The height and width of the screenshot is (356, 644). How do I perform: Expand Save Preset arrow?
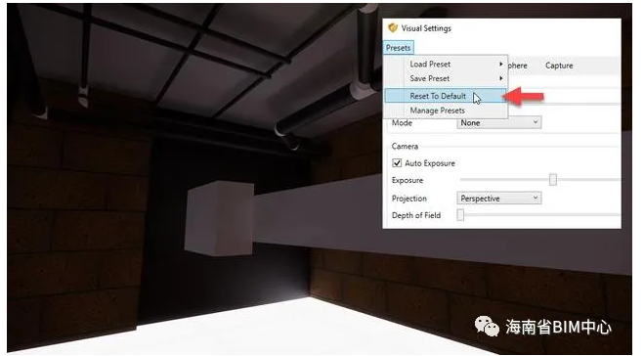pos(500,78)
